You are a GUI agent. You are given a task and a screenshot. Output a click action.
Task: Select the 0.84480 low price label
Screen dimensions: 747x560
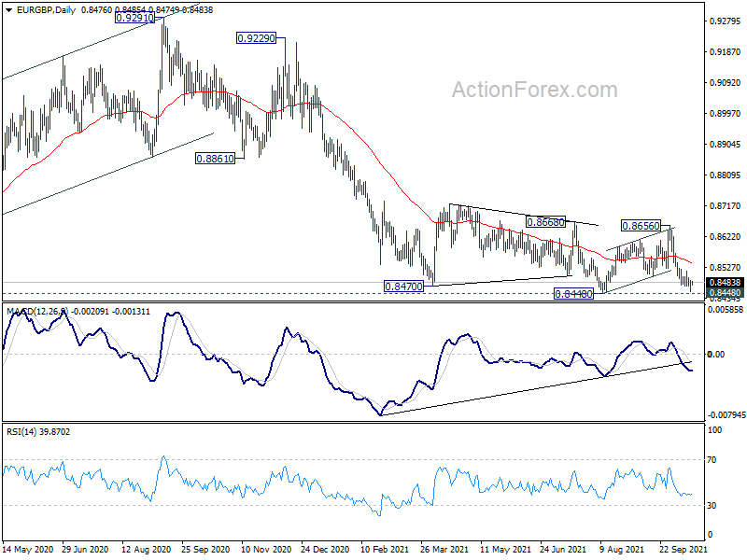573,294
